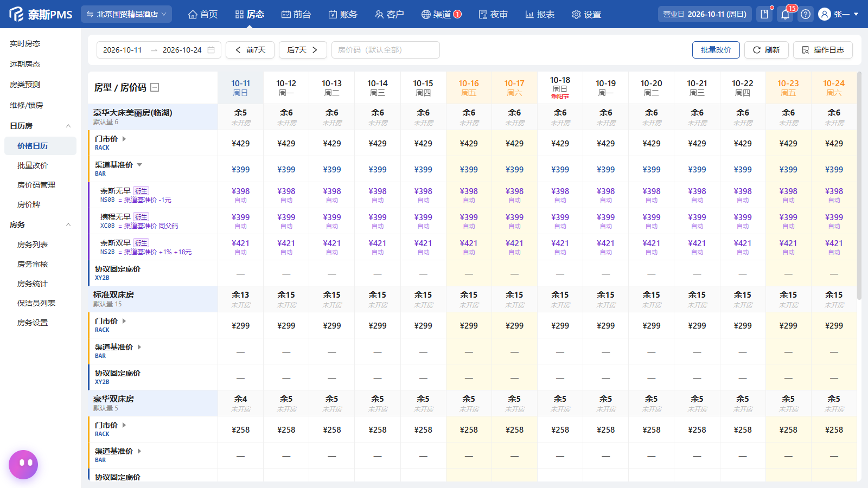Open the 设置 settings tab
The height and width of the screenshot is (488, 868).
point(586,14)
